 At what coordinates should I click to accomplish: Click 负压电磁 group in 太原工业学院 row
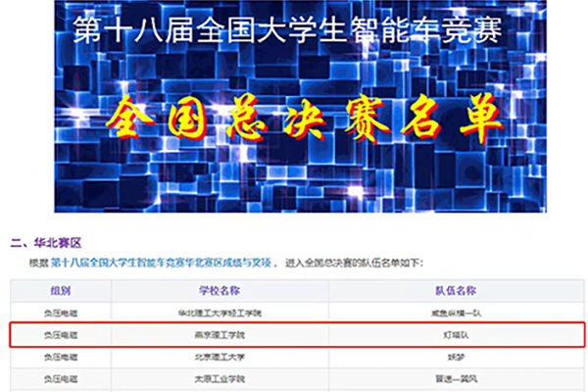tap(61, 377)
